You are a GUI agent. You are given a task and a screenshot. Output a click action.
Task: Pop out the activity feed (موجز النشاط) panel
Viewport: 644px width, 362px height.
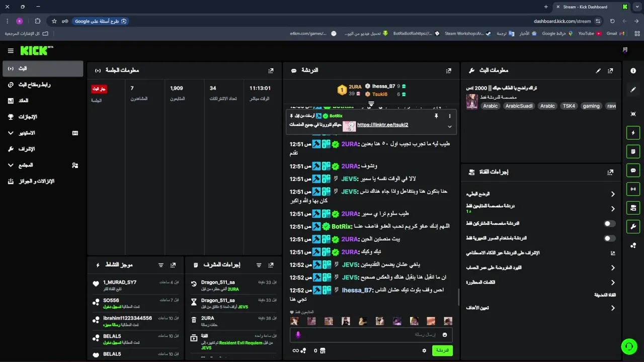click(173, 265)
